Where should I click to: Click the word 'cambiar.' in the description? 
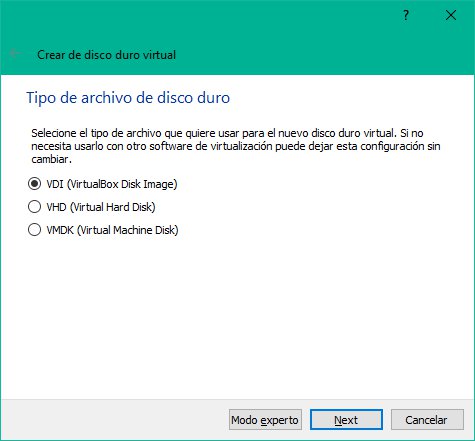coord(51,159)
